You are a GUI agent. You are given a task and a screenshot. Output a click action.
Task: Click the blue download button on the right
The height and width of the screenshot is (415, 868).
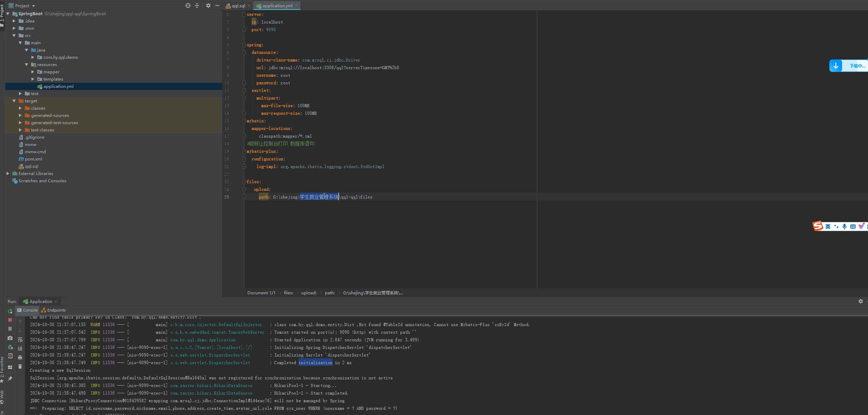tap(836, 66)
